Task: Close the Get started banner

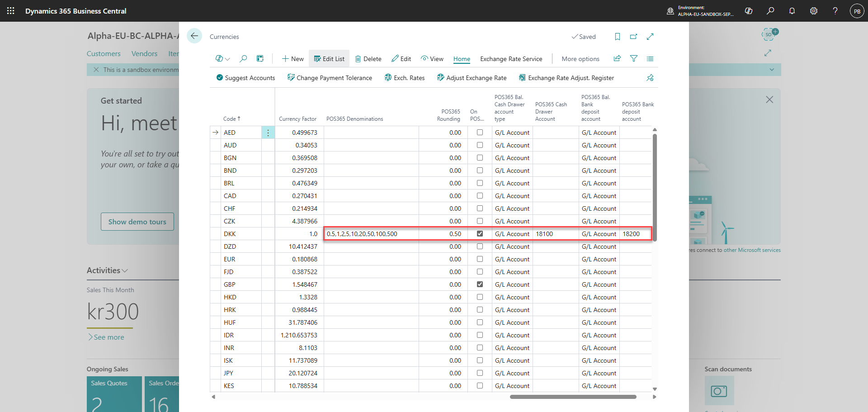Action: coord(769,99)
